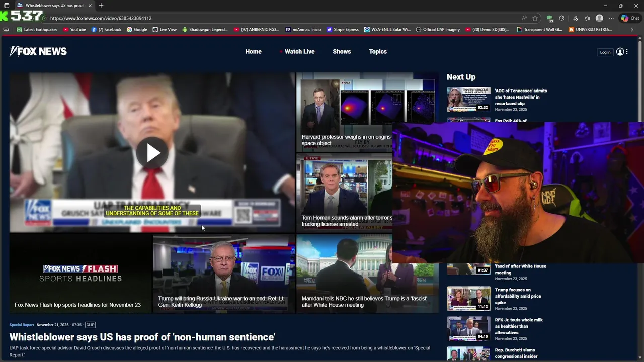Go to the Home nav item
Screen dimensions: 644x362
[x=253, y=51]
